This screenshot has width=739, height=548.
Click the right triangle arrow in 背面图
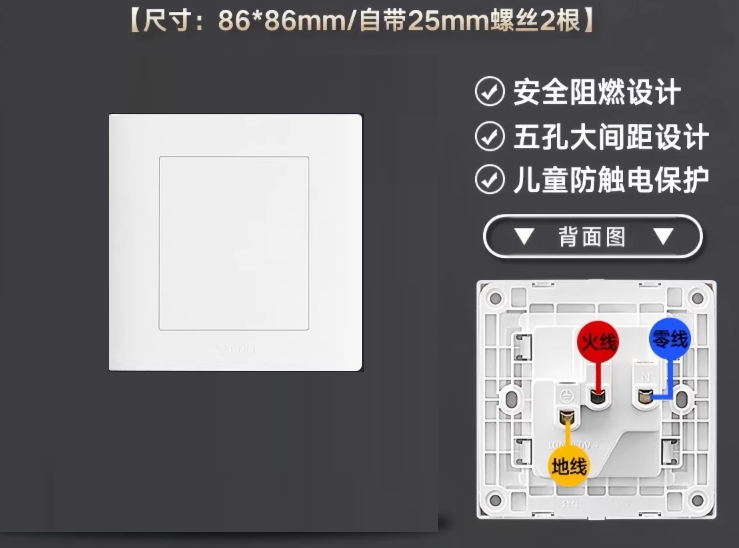(x=663, y=236)
